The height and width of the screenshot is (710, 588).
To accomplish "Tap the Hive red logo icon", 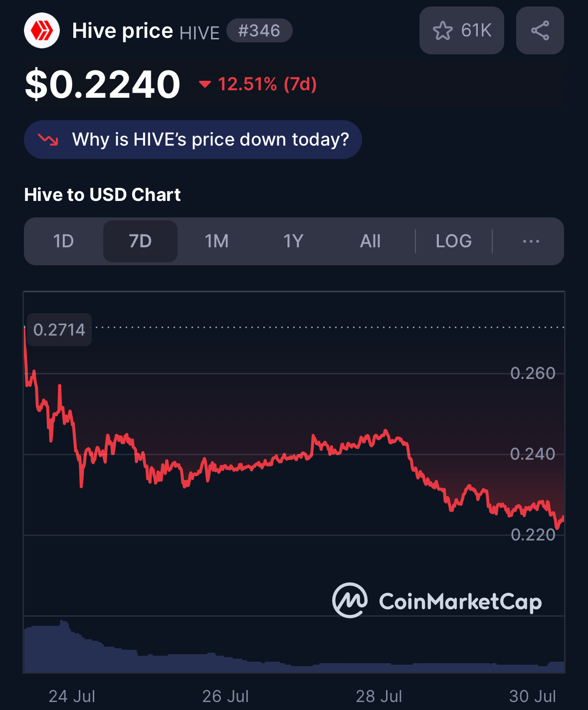I will [42, 31].
